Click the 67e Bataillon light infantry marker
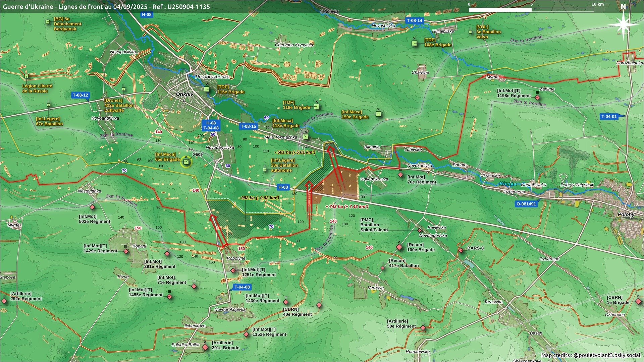Image resolution: width=644 pixels, height=362 pixels. (48, 105)
